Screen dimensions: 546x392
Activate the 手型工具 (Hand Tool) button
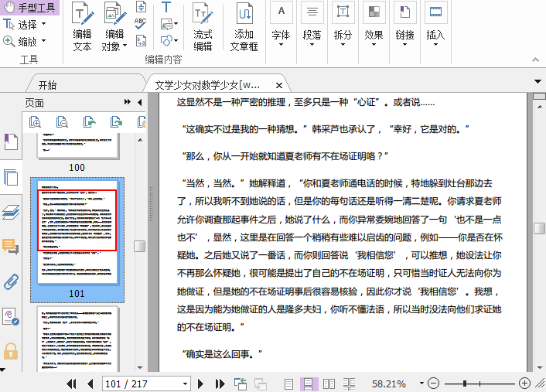(29, 8)
